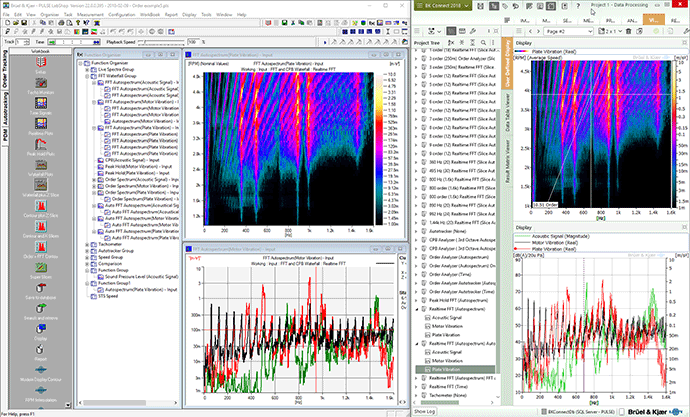Open the Tacho Monitor workbook icon

click(40, 85)
